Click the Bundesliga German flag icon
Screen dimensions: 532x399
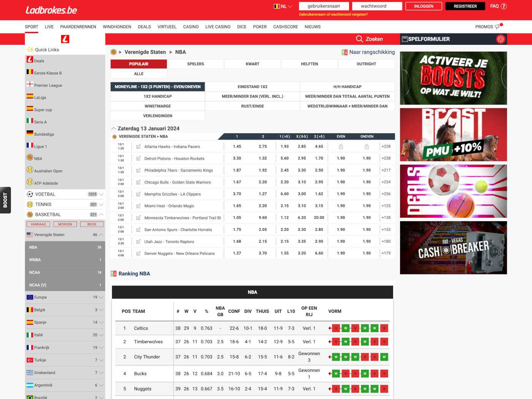30,133
